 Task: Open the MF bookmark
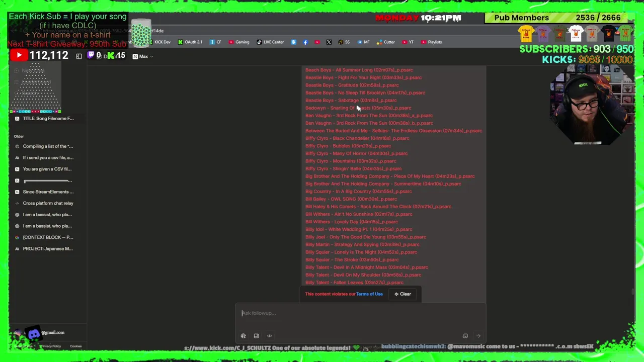click(363, 42)
